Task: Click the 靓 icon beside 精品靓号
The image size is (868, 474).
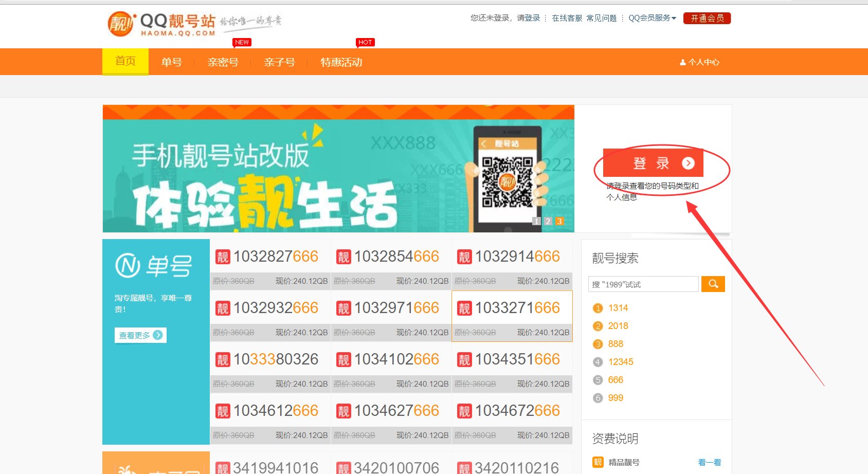Action: tap(598, 462)
